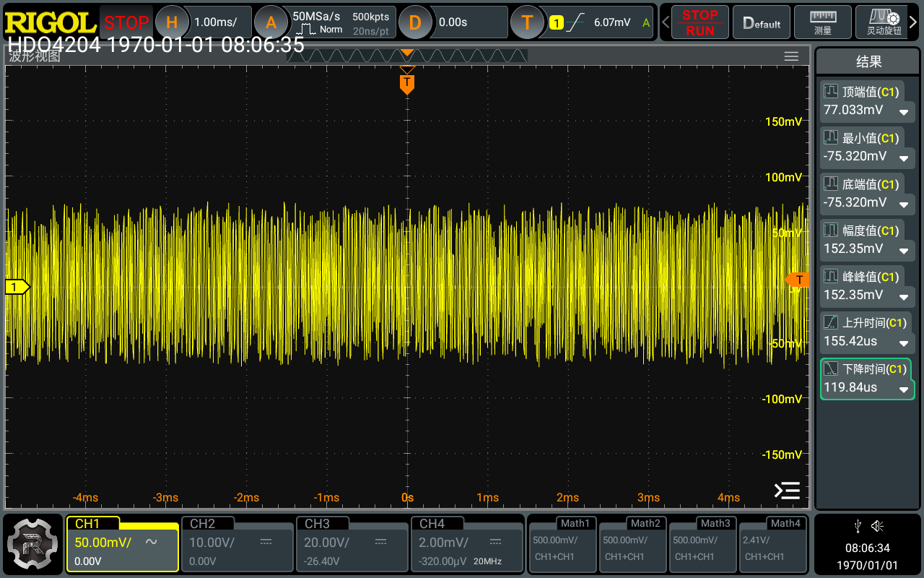
Task: Click the orange H horizontal timebase icon
Action: pyautogui.click(x=172, y=22)
